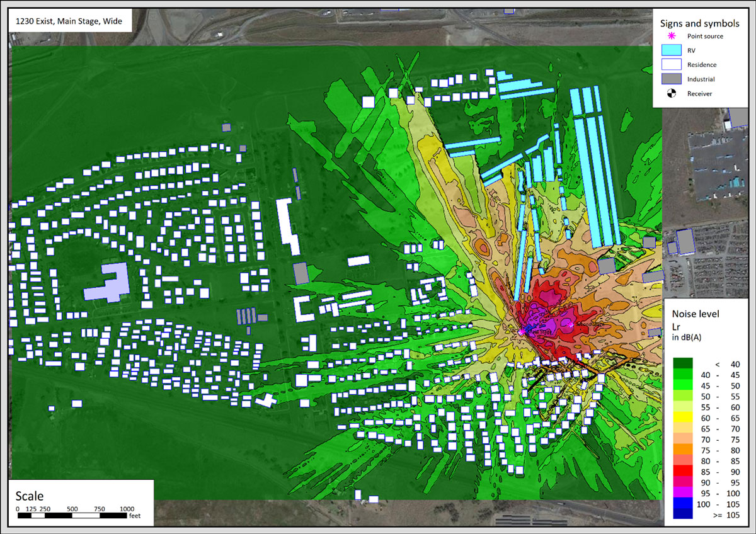Click the 'Signs and symbols' legend heading
756x534 pixels.
(699, 23)
